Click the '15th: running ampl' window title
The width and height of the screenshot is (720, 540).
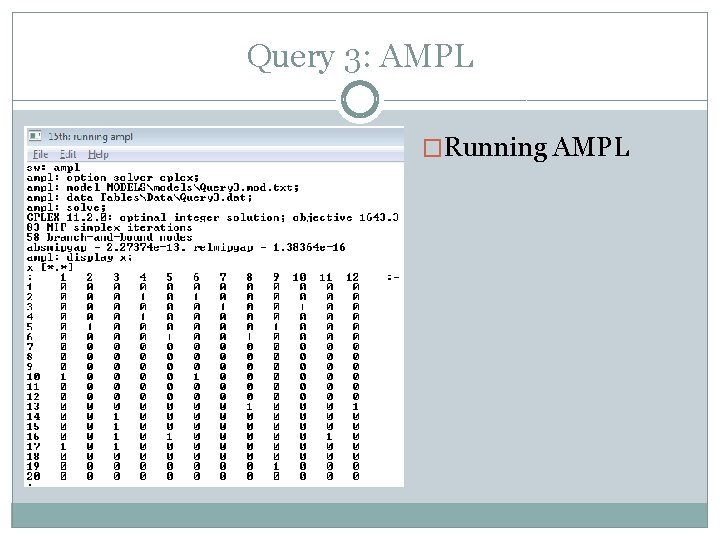coord(90,137)
